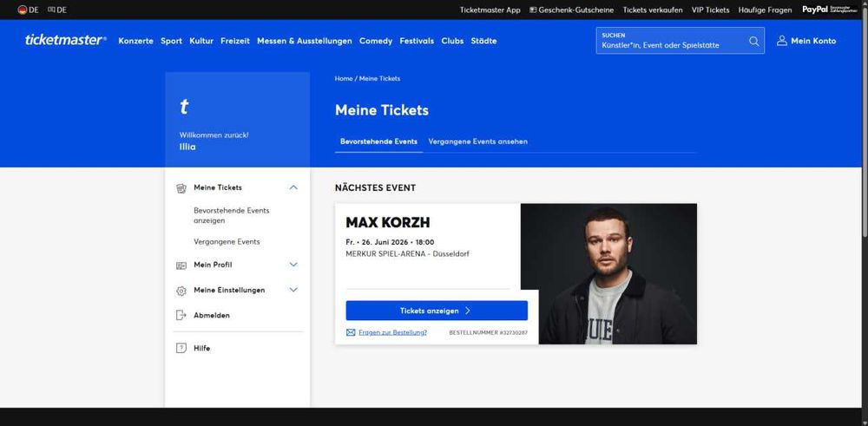This screenshot has width=868, height=426.
Task: Select the Bevorstehende Events tab
Action: [378, 141]
